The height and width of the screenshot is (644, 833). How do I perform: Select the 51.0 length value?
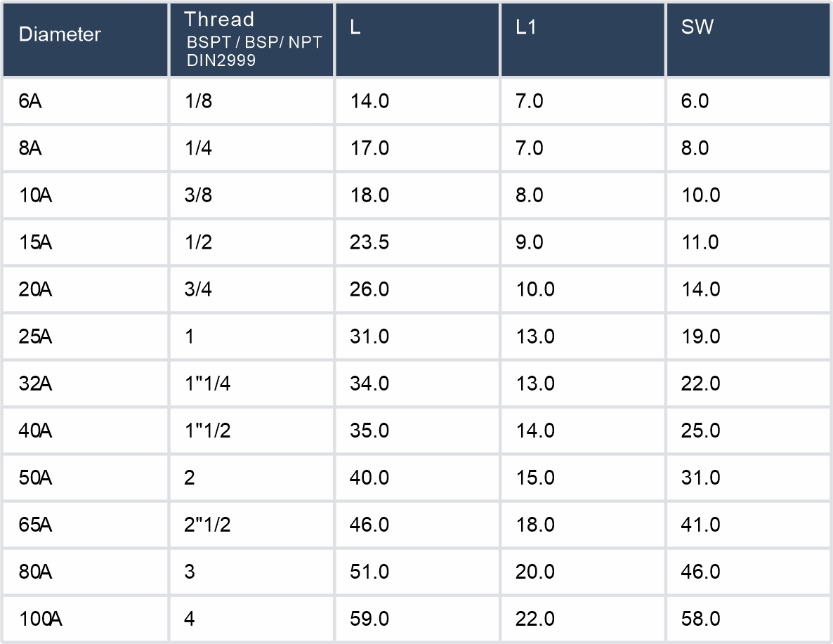(369, 572)
